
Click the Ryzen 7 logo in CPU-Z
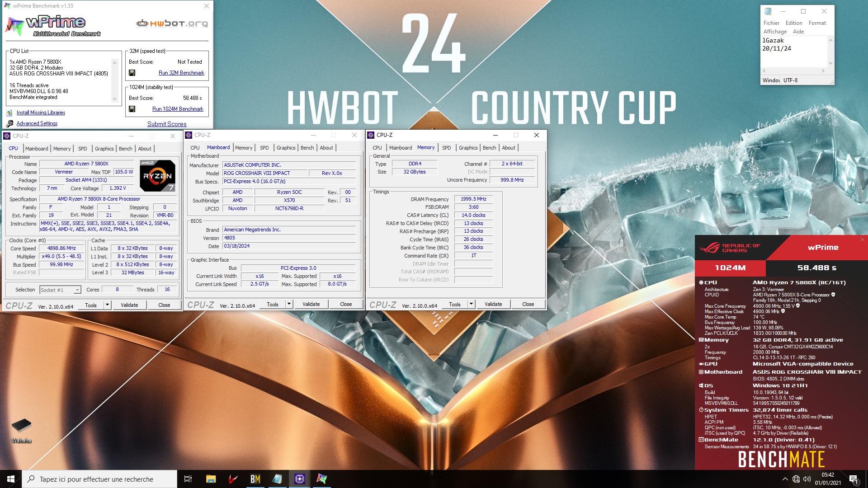point(157,176)
